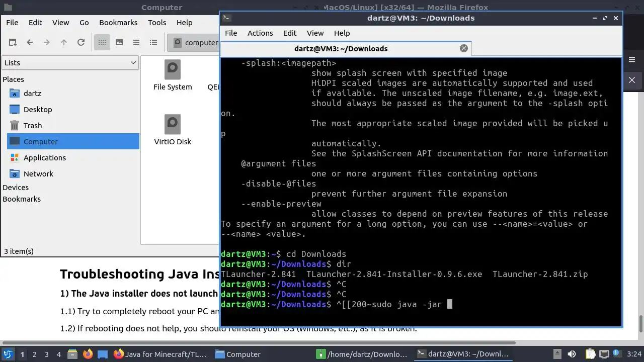The height and width of the screenshot is (362, 644).
Task: Close the Firefox bar with X
Action: tap(632, 80)
